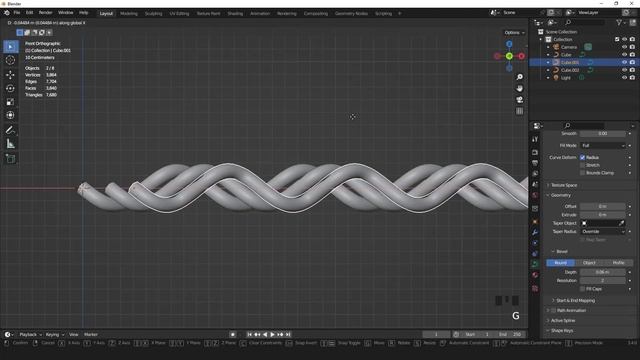Click the play animation button
The height and width of the screenshot is (360, 640).
273,335
